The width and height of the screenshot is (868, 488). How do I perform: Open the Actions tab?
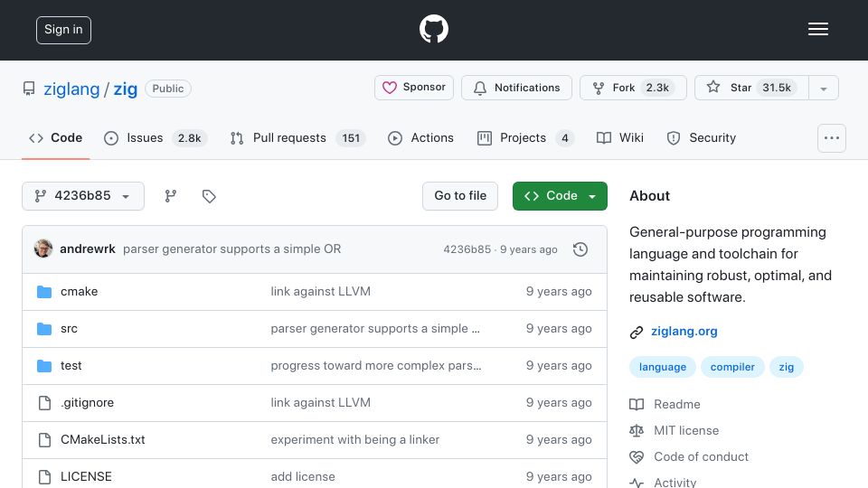pos(420,137)
